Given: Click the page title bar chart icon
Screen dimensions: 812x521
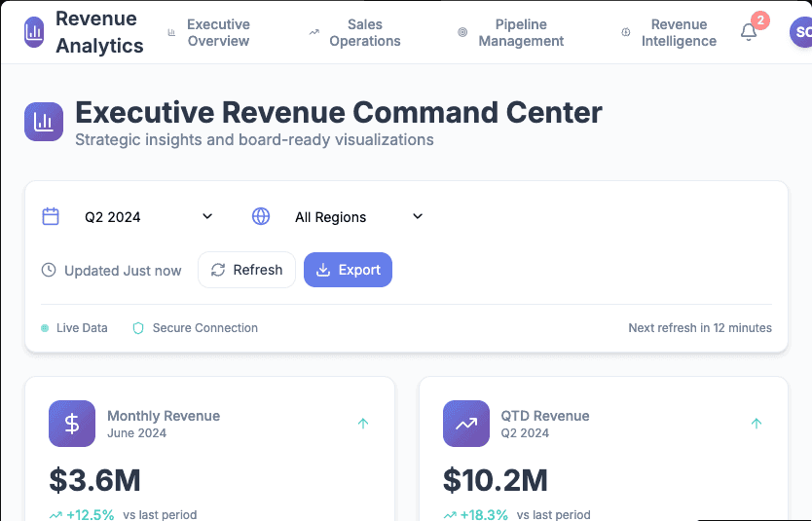Looking at the screenshot, I should (44, 122).
